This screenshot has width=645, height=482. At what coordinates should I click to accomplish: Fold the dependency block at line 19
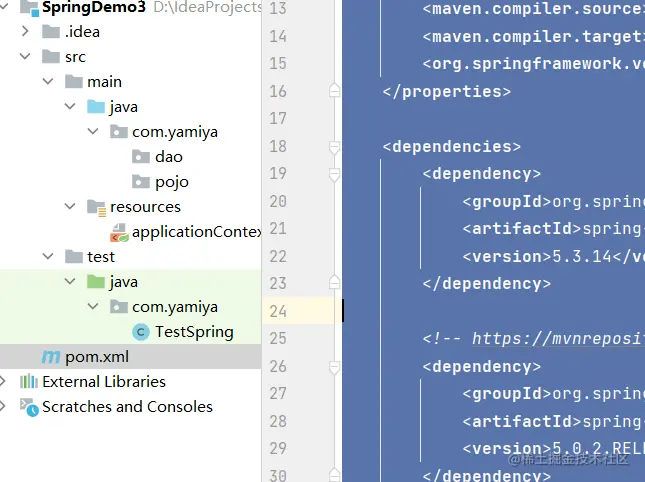tap(334, 174)
